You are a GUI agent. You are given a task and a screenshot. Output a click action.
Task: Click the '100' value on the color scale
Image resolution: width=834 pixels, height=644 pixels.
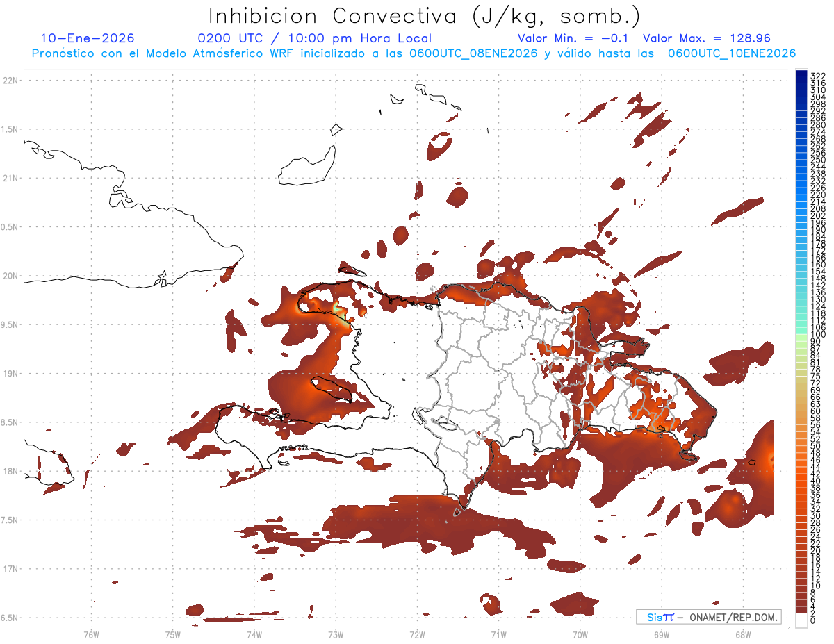pos(818,334)
